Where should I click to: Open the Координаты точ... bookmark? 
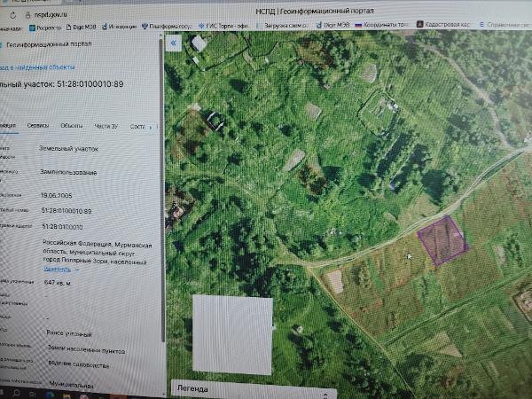pos(381,25)
